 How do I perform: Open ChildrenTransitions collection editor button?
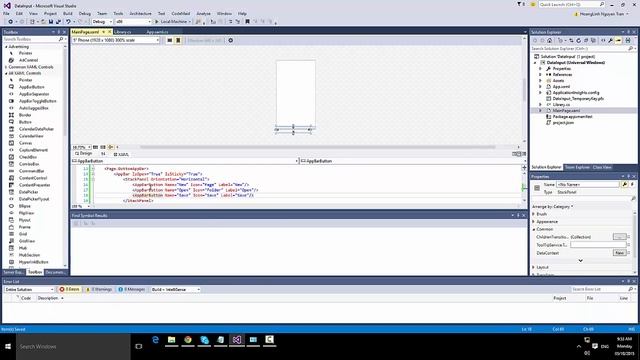619,237
